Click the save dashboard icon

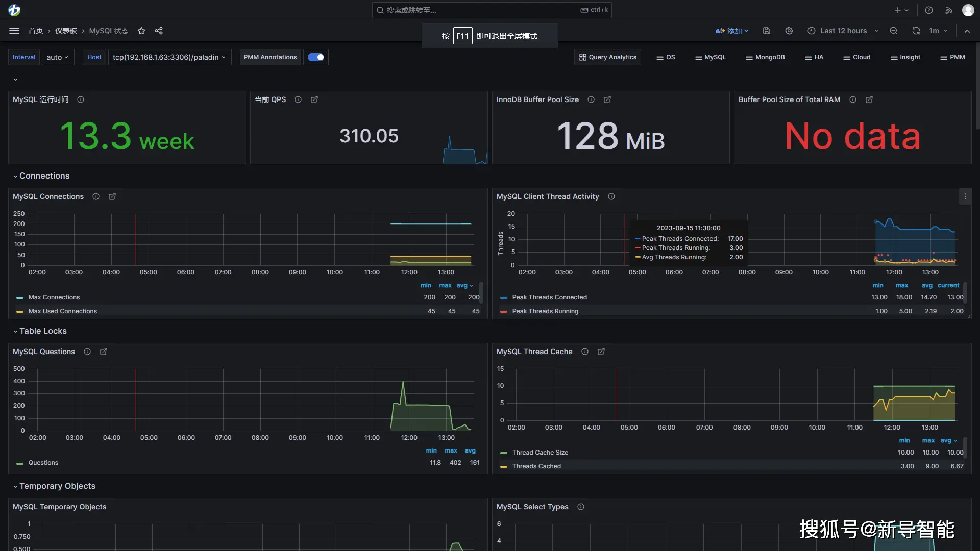[767, 31]
